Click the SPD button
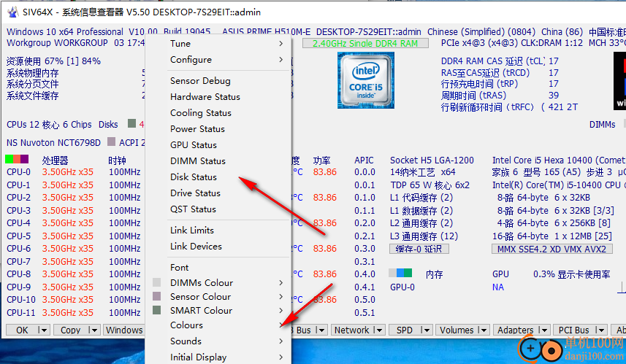626x364 pixels. click(405, 330)
